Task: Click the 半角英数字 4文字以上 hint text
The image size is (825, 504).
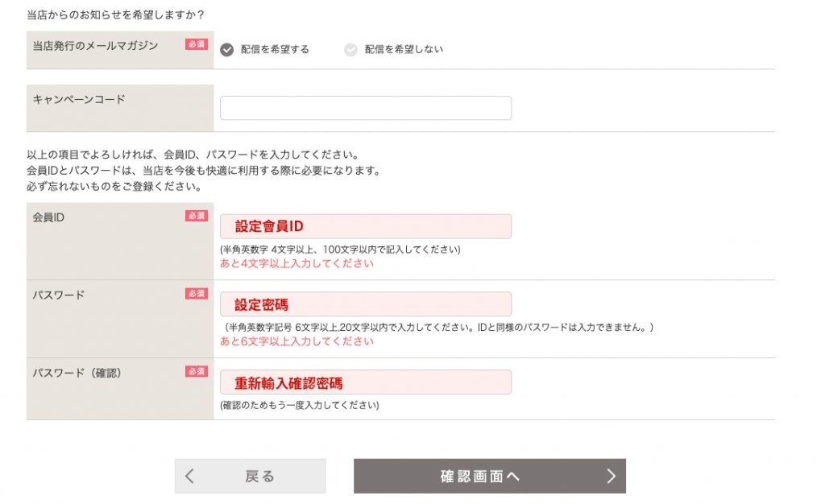Action: pyautogui.click(x=340, y=249)
